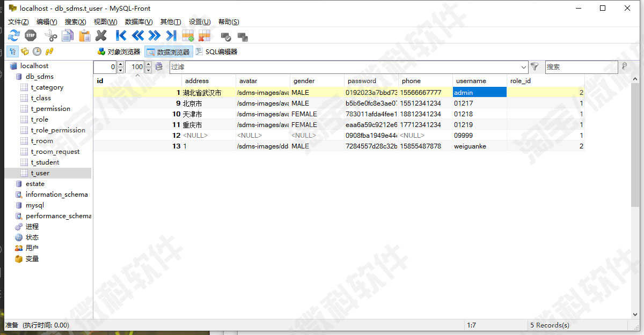Switch to SQL编辑器 tab
Viewport: 644px width, 335px height.
[216, 51]
